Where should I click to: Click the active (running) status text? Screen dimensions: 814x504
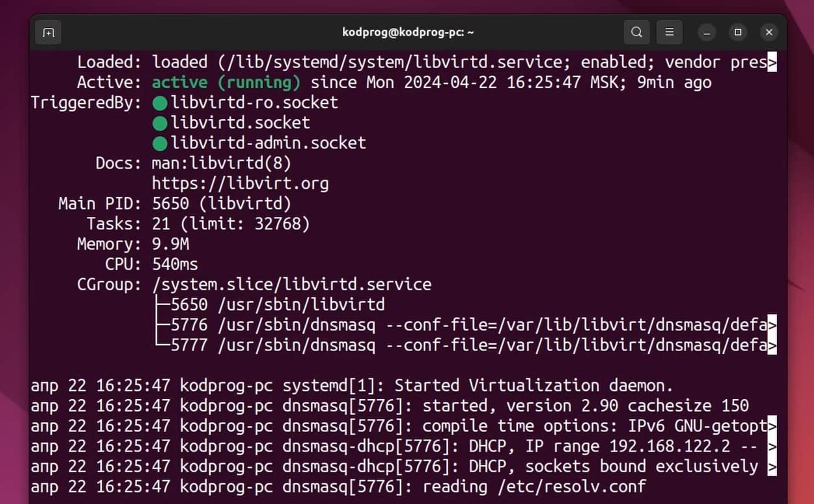[x=226, y=83]
